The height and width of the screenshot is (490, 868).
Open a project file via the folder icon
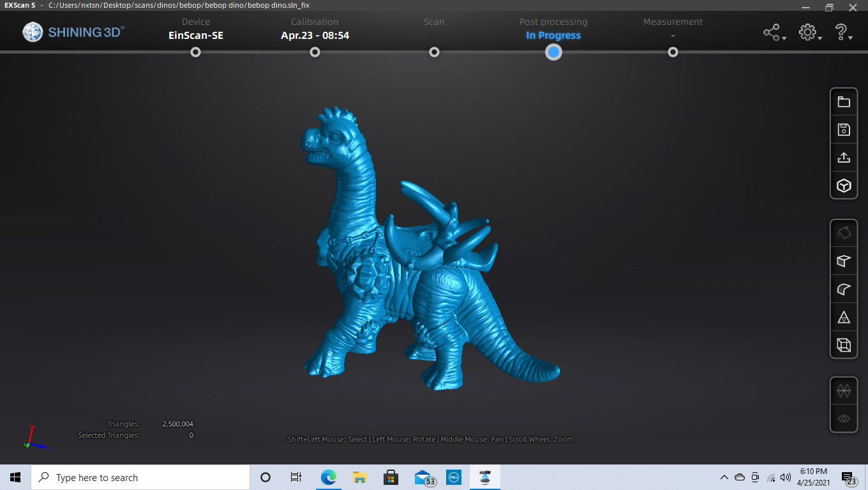click(844, 101)
